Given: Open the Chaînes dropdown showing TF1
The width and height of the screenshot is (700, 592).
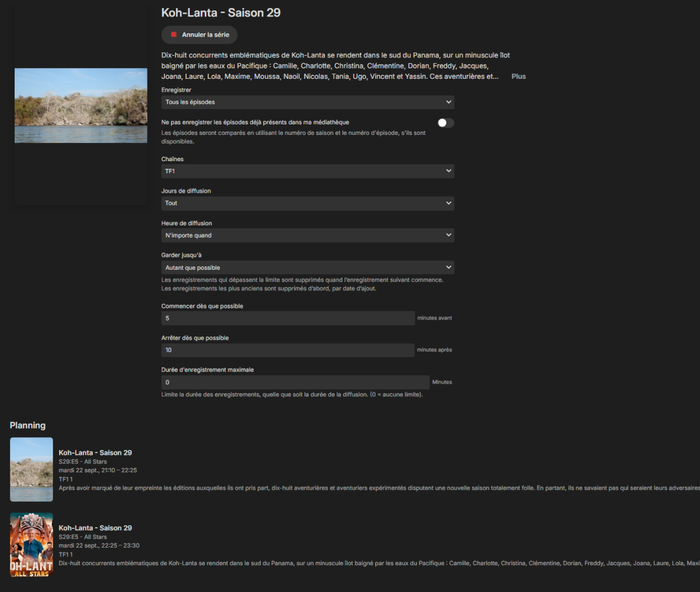Looking at the screenshot, I should (307, 171).
